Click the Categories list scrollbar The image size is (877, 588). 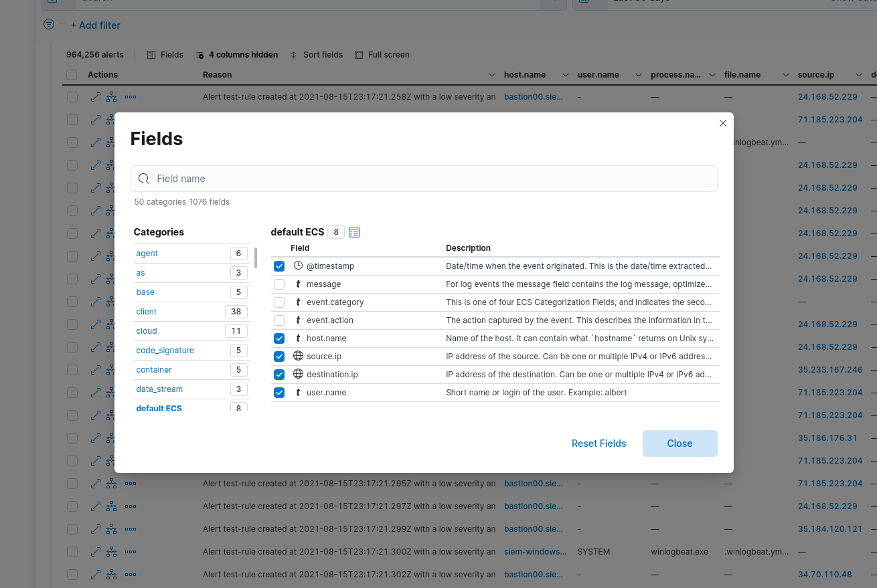(256, 258)
